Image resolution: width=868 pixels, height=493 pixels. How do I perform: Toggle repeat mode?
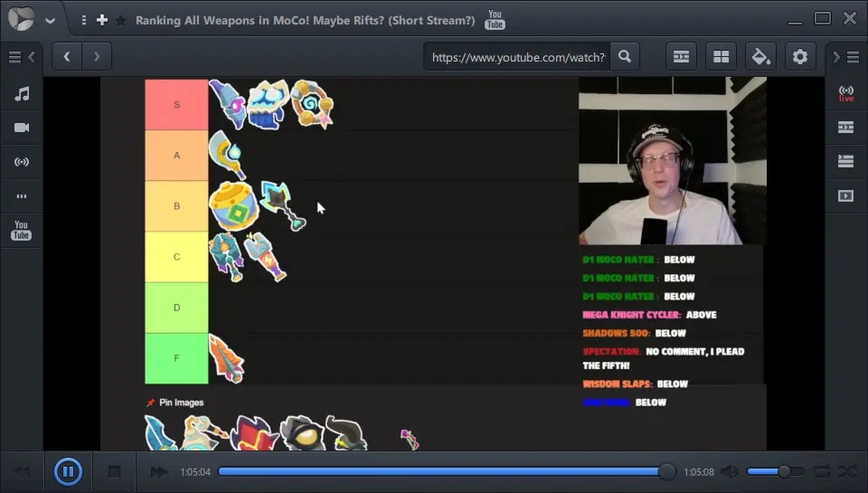coord(822,472)
